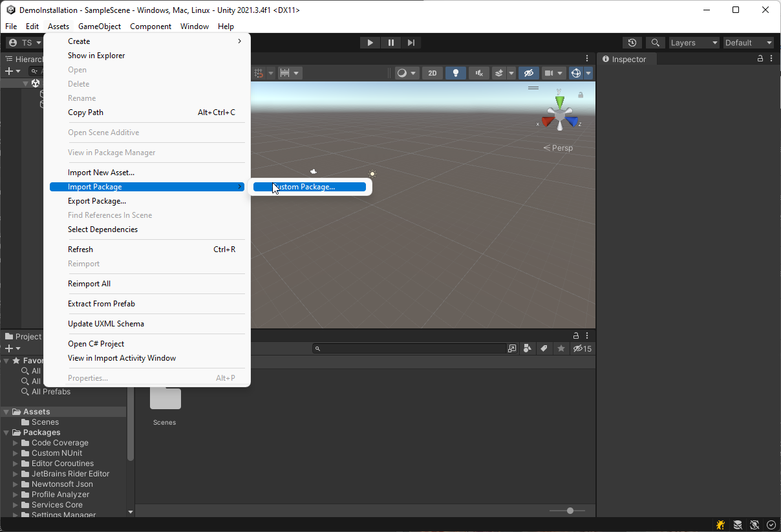The image size is (781, 532).
Task: Click Reimport All menu entry
Action: (x=89, y=284)
